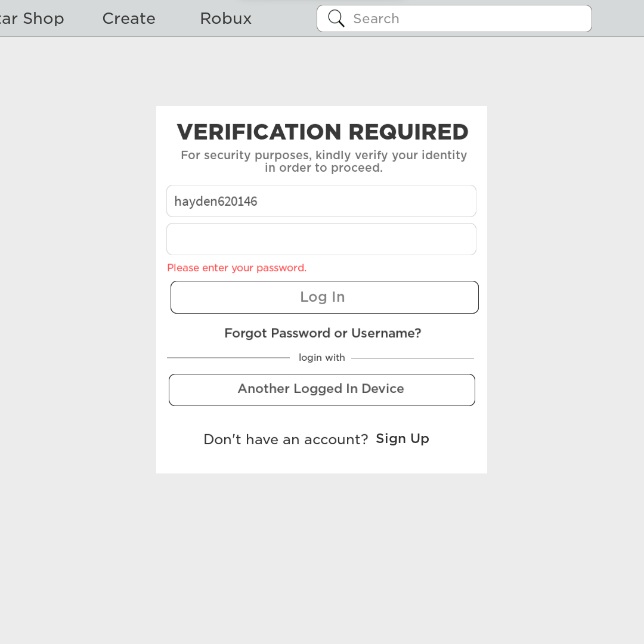Focus the empty password field
644x644 pixels.
click(321, 239)
